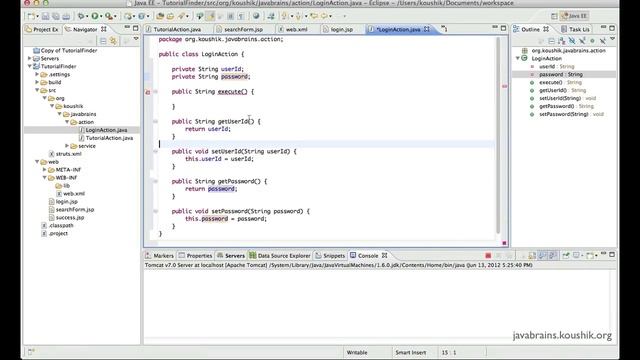Click the Debug bug toolbar icon
The height and width of the screenshot is (360, 640).
pos(81,16)
